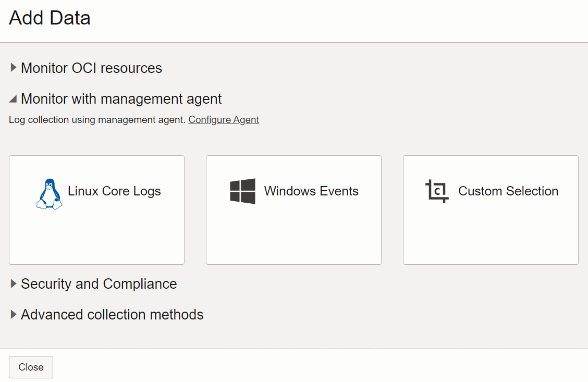Collapse the Monitor with management agent triangle
Viewport: 588px width, 382px height.
click(14, 98)
